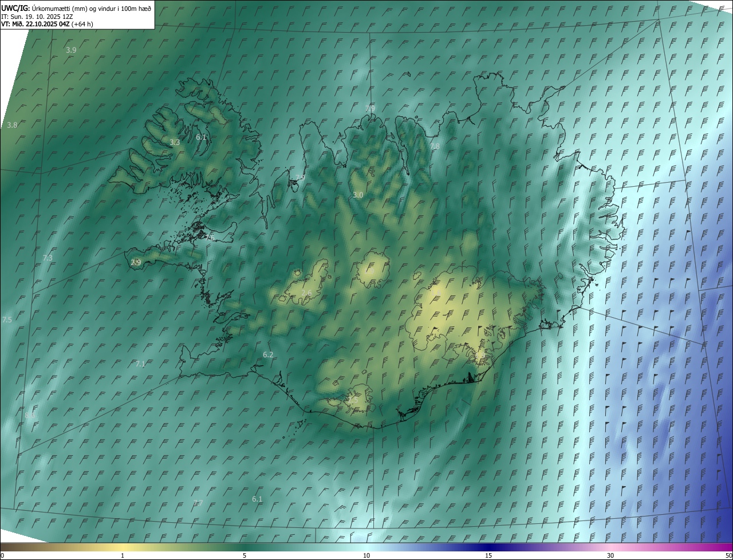Image resolution: width=733 pixels, height=560 pixels.
Task: Click the 5 tick on the colour scale
Action: pyautogui.click(x=245, y=556)
